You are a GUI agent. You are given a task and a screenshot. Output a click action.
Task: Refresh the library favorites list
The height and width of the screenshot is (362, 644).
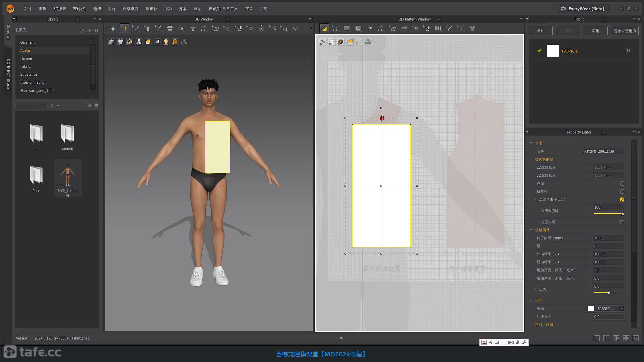[x=97, y=31]
